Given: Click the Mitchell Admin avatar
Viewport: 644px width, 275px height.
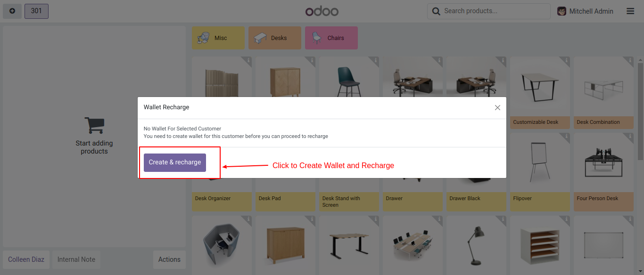Looking at the screenshot, I should pyautogui.click(x=562, y=11).
